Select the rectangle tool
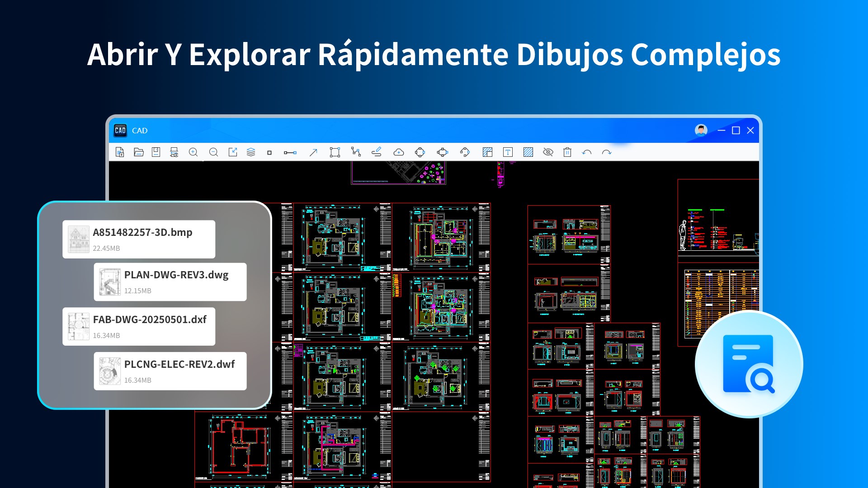 pyautogui.click(x=335, y=152)
